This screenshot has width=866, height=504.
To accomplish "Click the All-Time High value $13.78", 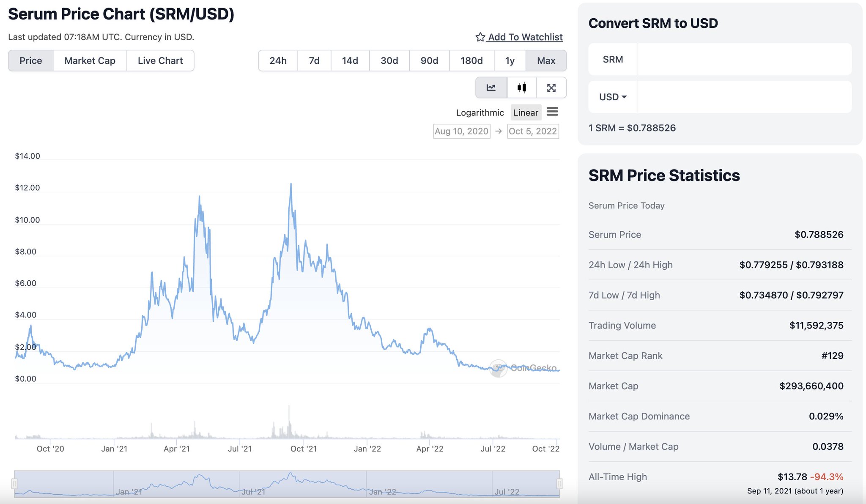I will coord(792,477).
